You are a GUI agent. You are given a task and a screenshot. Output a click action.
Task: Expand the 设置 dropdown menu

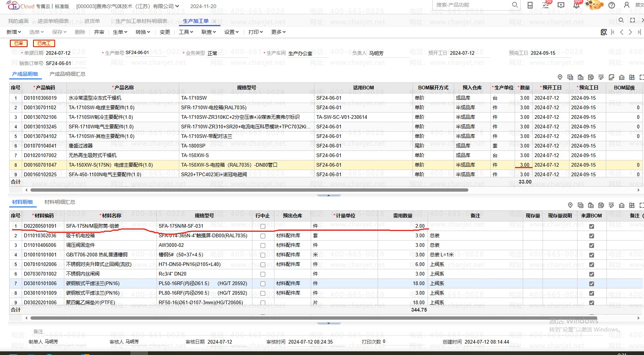[231, 32]
